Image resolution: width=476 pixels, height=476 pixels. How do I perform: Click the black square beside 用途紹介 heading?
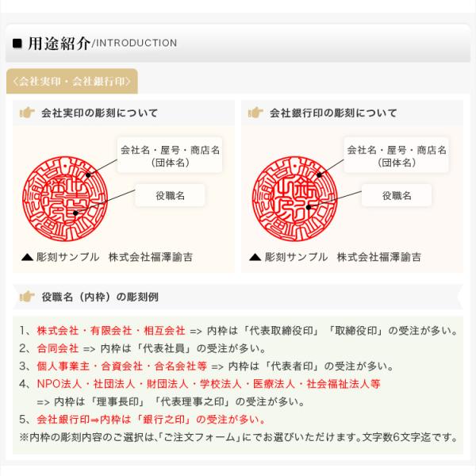coord(17,44)
